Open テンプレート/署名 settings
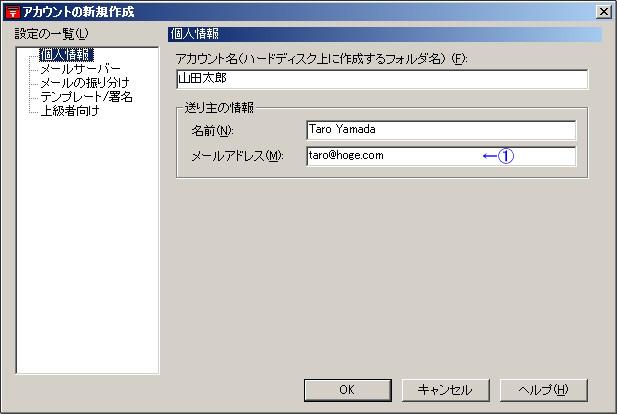Screen dimensions: 617x414 (x=87, y=97)
